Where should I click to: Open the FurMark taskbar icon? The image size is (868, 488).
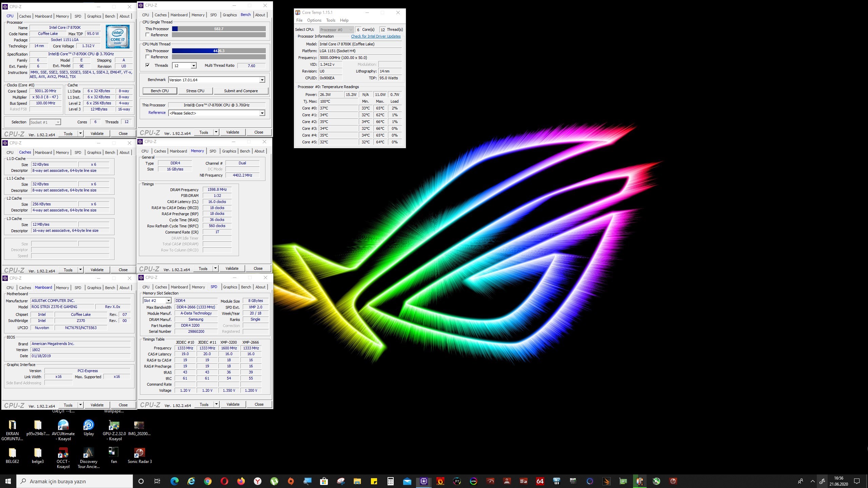click(440, 481)
